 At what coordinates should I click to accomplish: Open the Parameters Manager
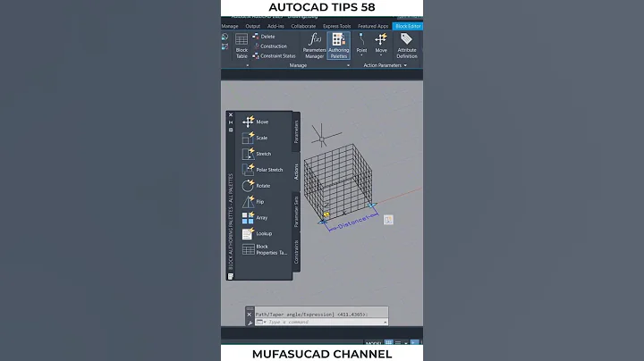[x=314, y=46]
